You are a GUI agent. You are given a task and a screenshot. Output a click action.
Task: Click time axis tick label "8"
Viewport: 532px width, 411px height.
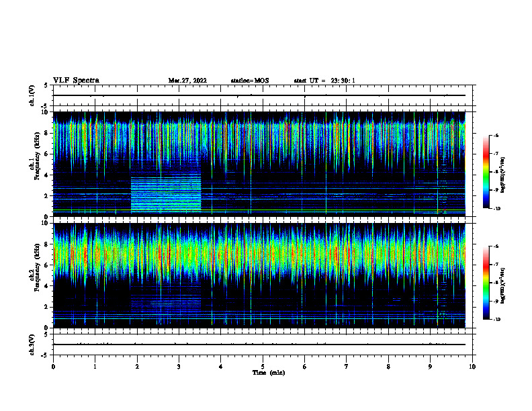(388, 367)
